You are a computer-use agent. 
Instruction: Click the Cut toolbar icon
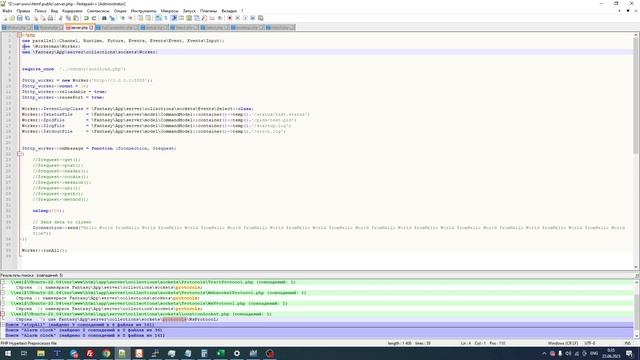pos(61,18)
